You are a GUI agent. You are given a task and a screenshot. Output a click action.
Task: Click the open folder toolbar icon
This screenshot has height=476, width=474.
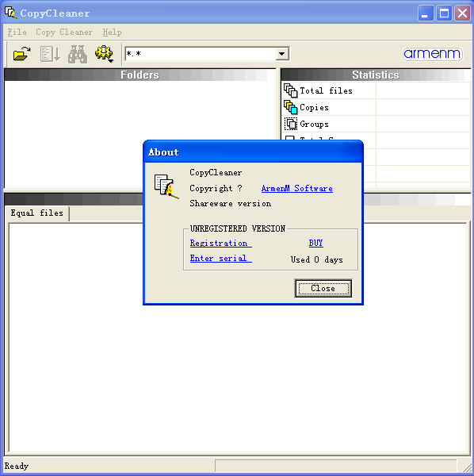click(x=22, y=54)
